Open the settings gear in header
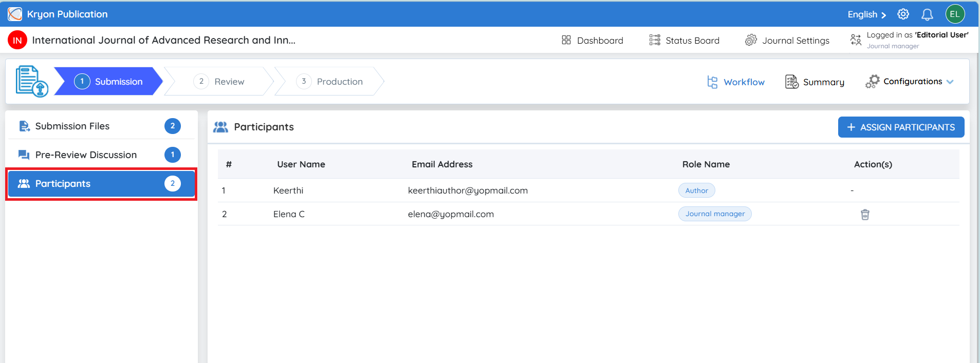 (x=903, y=14)
